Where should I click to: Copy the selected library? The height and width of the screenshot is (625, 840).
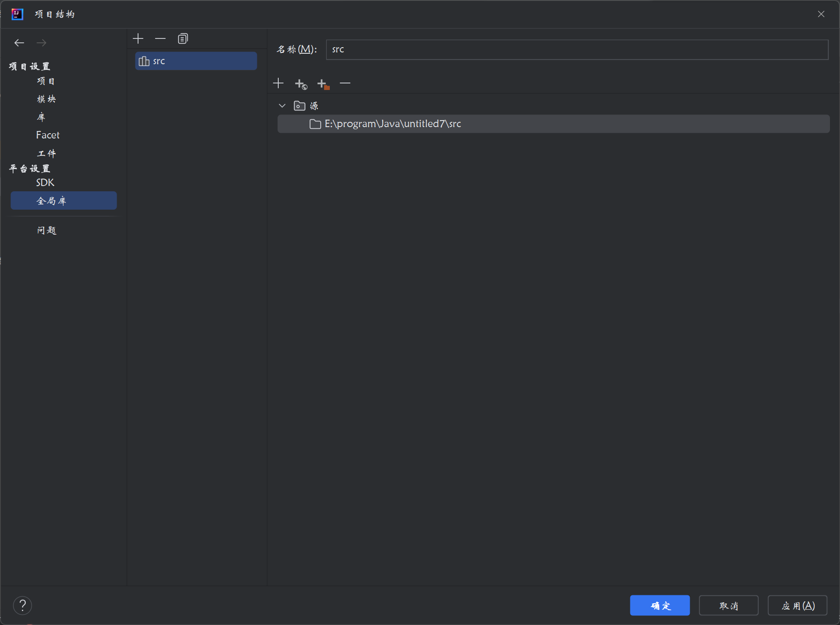183,38
